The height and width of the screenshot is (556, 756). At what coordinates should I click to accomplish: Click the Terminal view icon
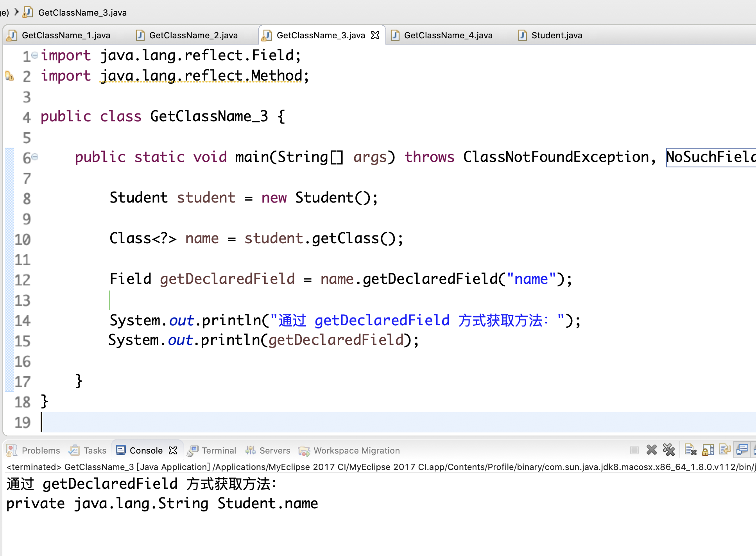click(x=192, y=450)
